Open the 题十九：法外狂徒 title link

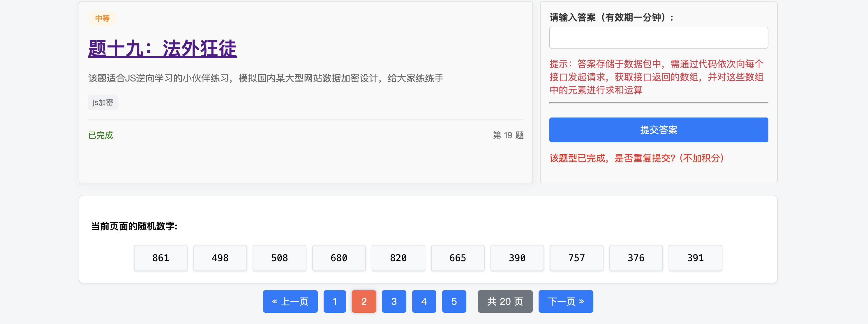(162, 49)
